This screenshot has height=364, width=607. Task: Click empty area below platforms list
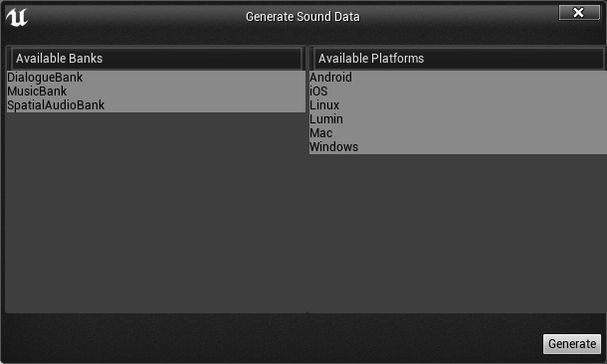[x=458, y=233]
